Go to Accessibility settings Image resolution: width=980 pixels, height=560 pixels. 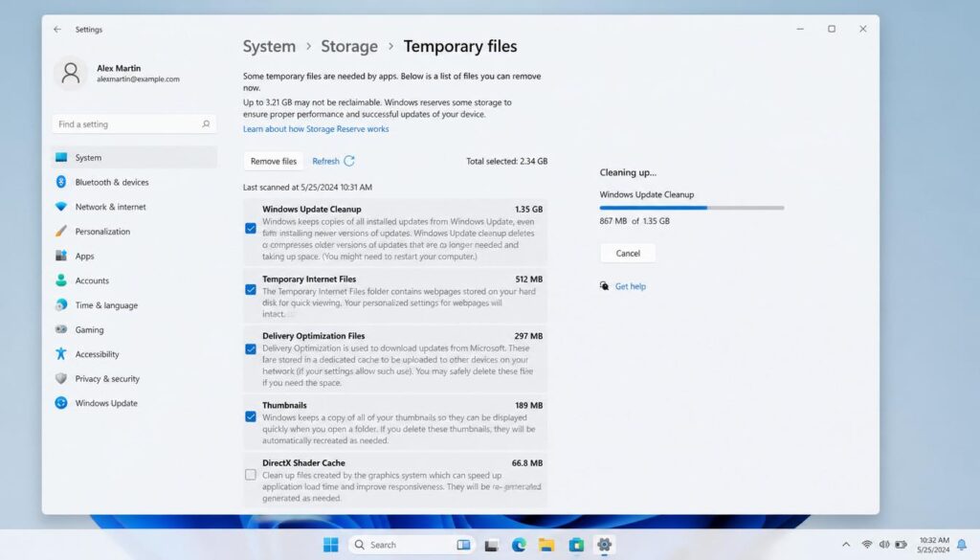coord(134,354)
